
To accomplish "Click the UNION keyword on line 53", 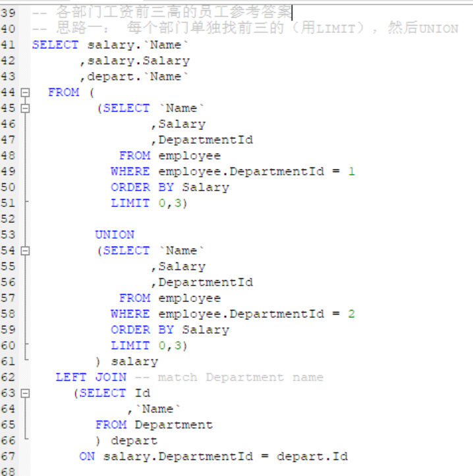I will [x=115, y=235].
